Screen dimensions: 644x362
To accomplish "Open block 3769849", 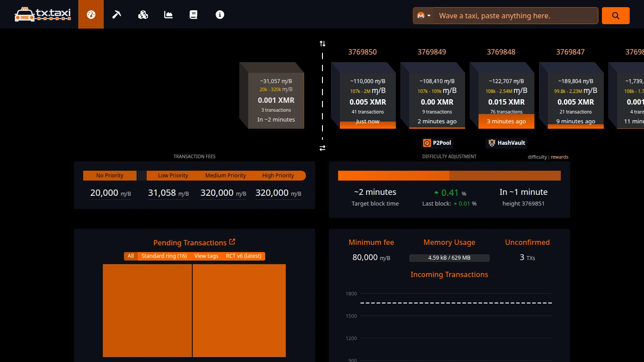I will click(432, 95).
